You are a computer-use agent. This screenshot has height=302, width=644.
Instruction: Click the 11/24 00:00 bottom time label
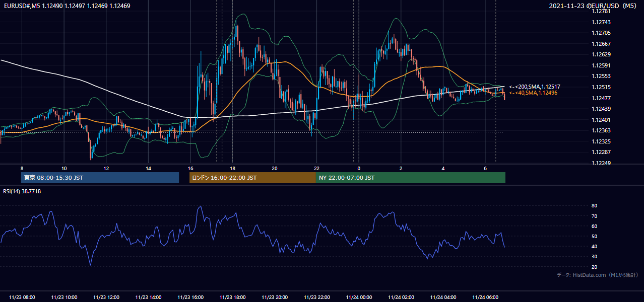[359, 297]
